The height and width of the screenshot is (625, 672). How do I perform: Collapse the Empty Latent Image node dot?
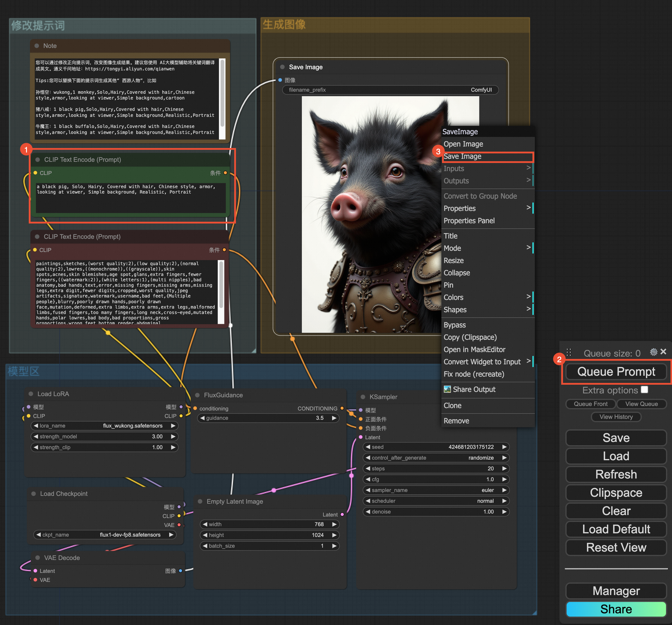[x=200, y=501]
